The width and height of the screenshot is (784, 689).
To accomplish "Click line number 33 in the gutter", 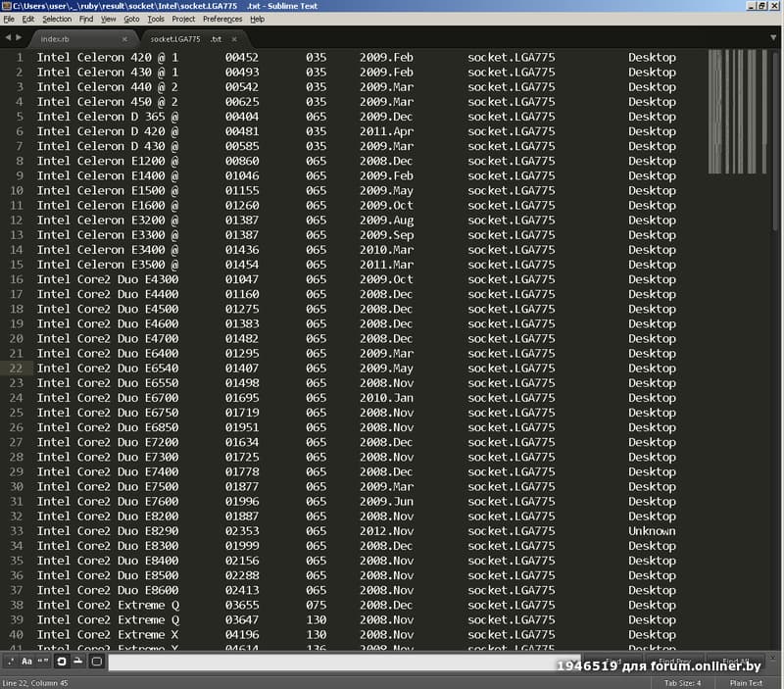I will click(x=16, y=531).
